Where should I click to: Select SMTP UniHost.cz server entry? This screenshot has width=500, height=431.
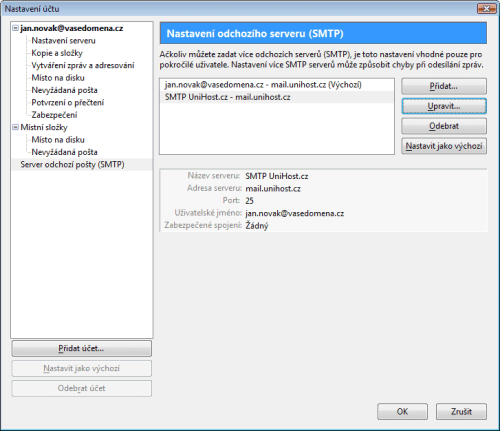tap(277, 97)
